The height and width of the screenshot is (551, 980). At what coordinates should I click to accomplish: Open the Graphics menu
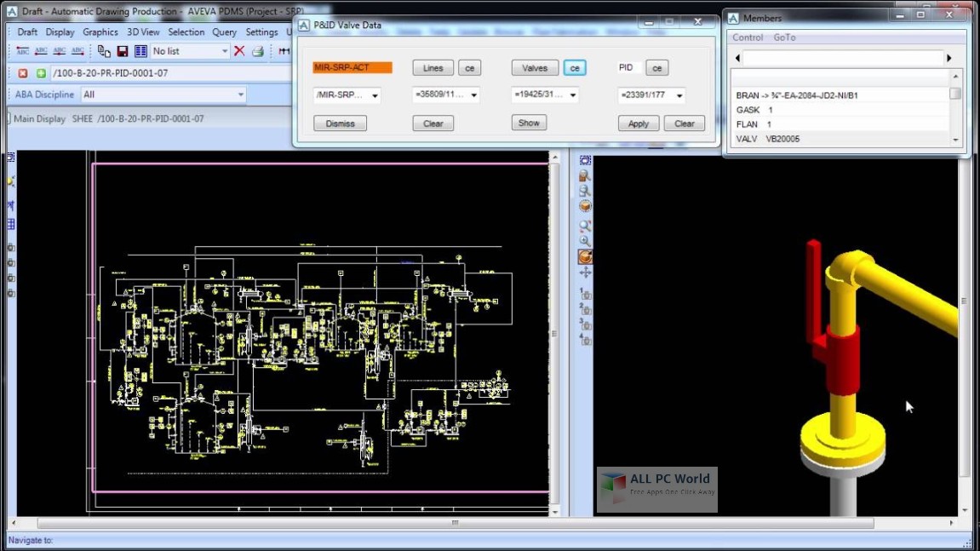(100, 32)
